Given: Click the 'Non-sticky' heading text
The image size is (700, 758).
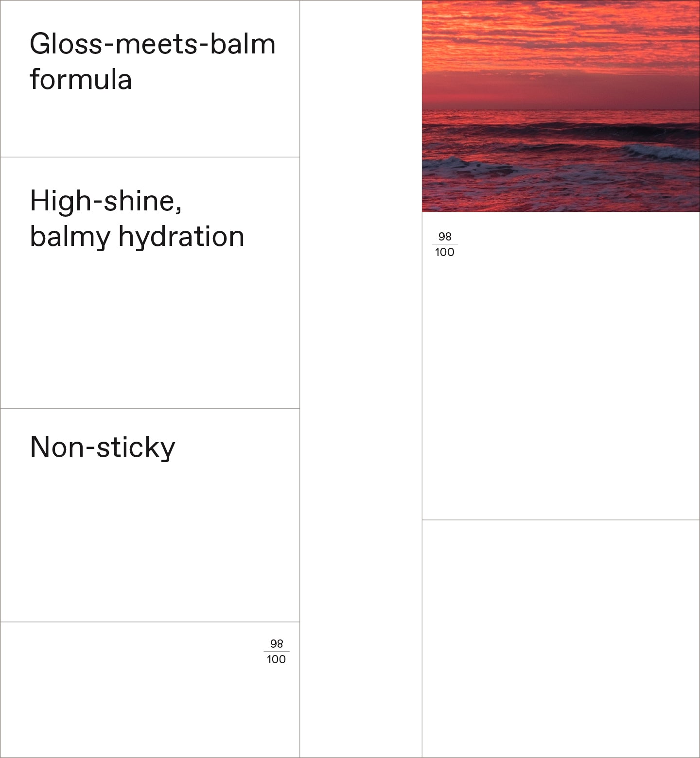Looking at the screenshot, I should click(x=102, y=447).
